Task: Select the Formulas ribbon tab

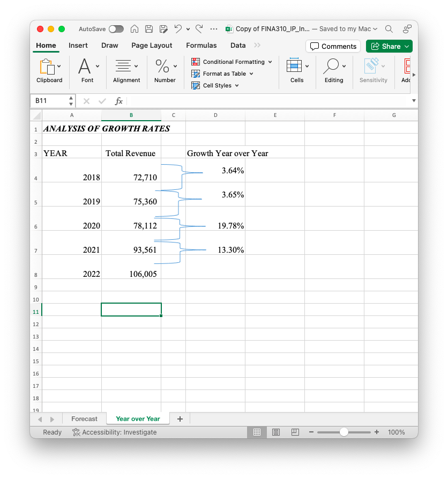Action: coord(201,46)
